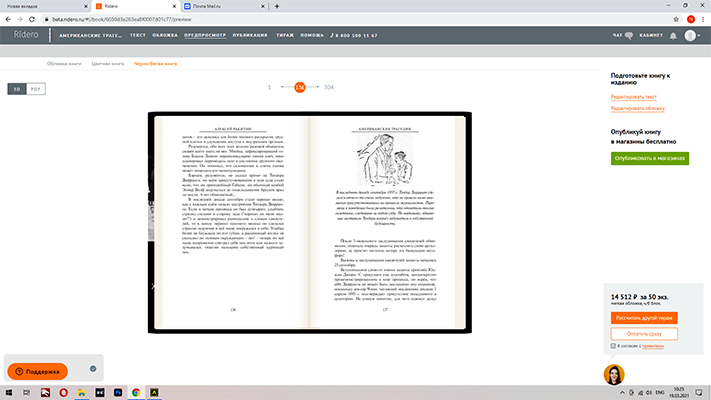The width and height of the screenshot is (711, 400).
Task: Show hidden system tray icons
Action: pos(622,393)
